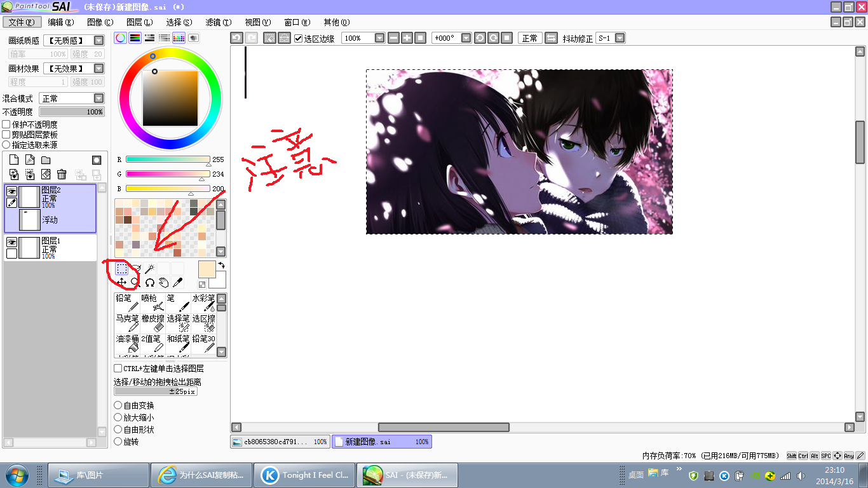Delete the selected layer with trash icon

[x=62, y=174]
